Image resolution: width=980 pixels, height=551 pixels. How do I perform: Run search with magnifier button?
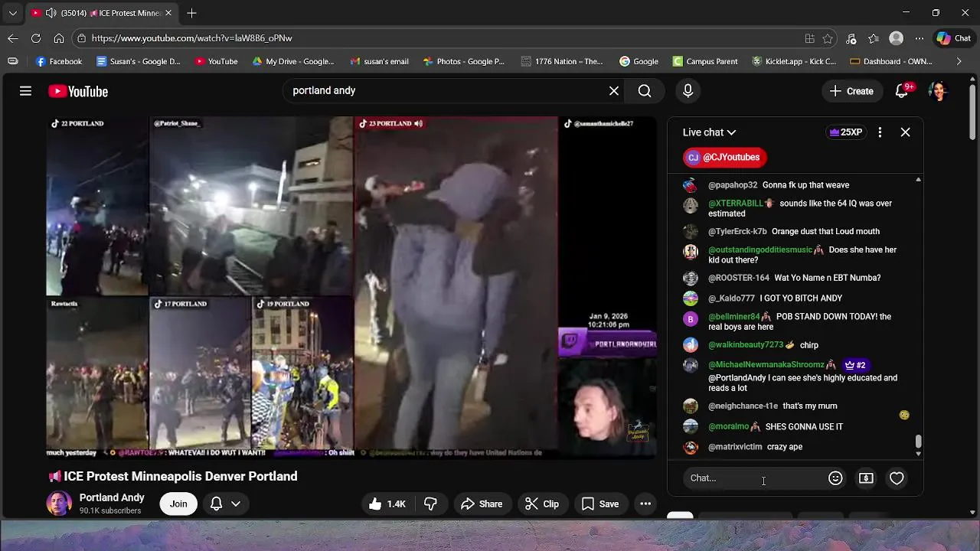point(645,91)
